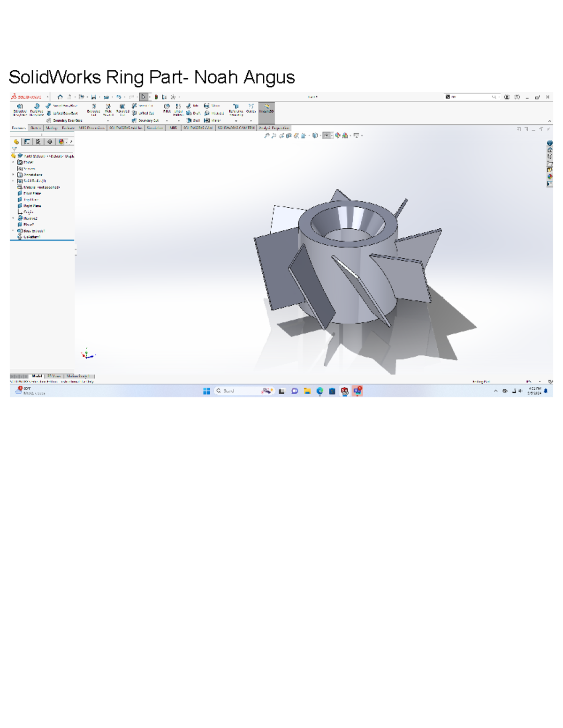Click the Save icon in quick toolbar
Screen dimensions: 563x728
(x=93, y=97)
